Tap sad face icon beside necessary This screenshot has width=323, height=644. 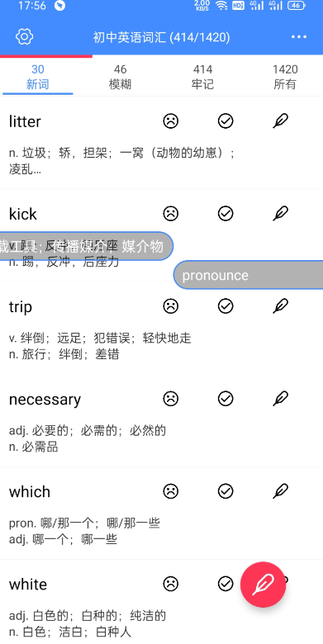tap(170, 399)
